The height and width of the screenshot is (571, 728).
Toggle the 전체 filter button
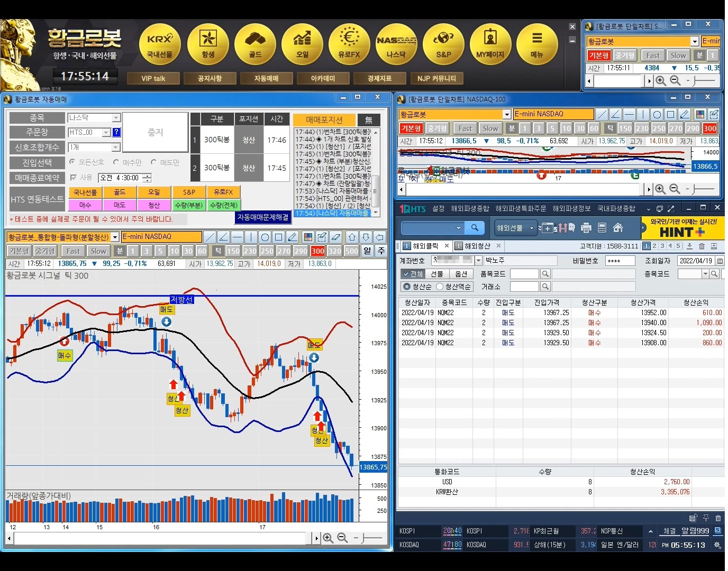coord(412,274)
